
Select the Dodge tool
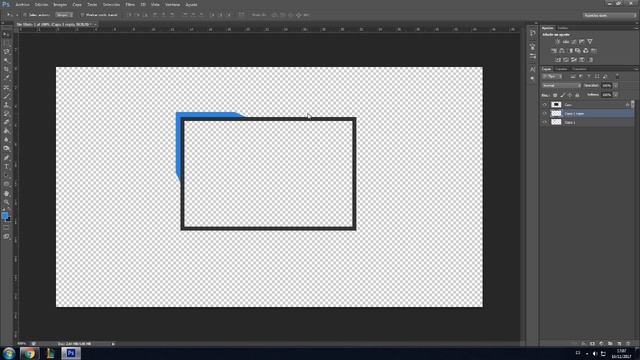pyautogui.click(x=6, y=148)
